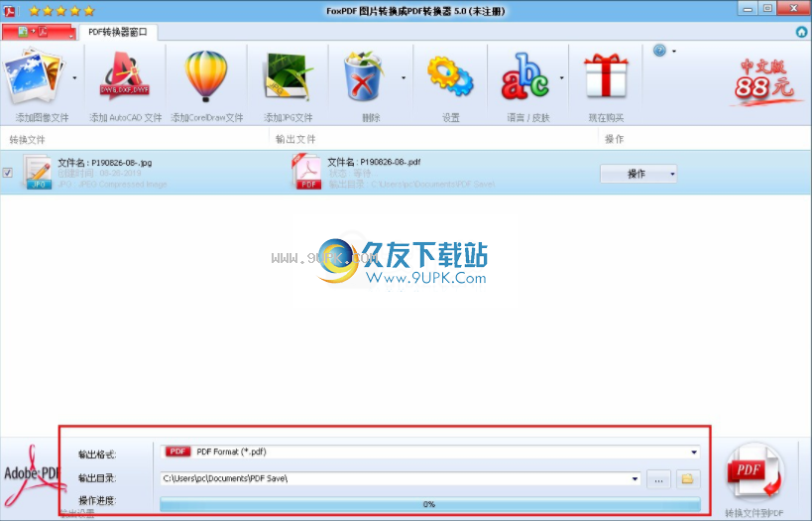Close the FoxPDF window

(793, 8)
